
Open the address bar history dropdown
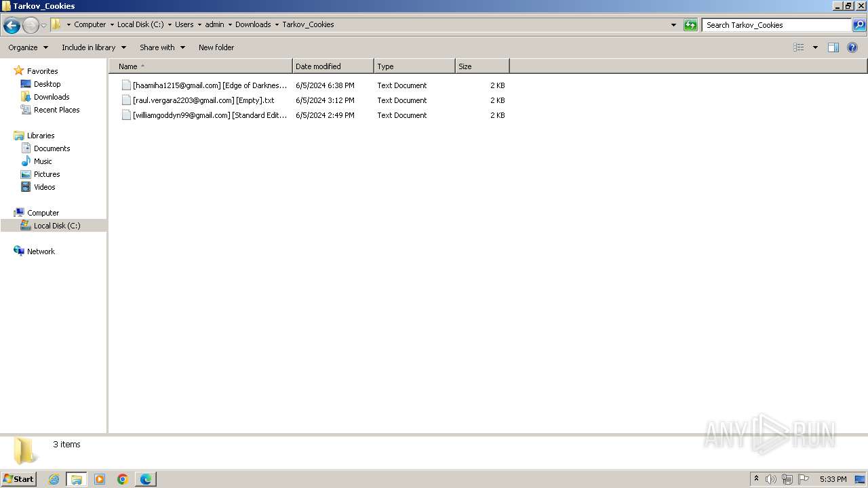673,25
